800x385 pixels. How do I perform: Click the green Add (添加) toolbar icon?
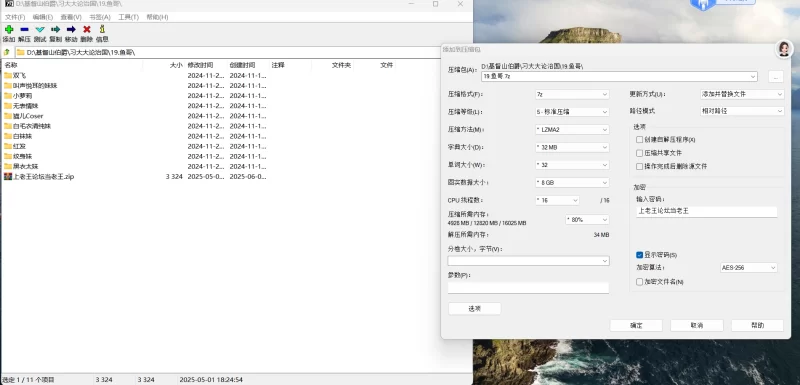(9, 30)
